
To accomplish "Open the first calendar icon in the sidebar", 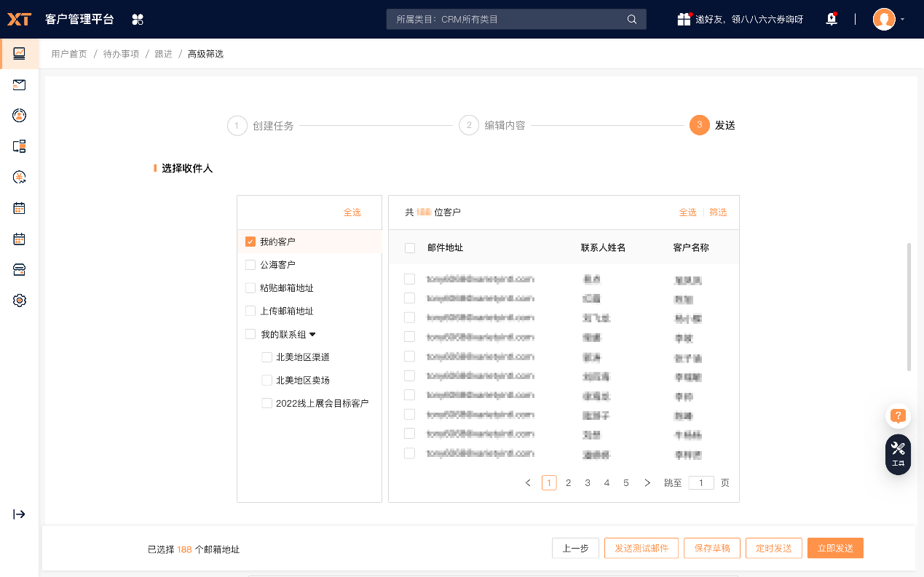I will (20, 207).
